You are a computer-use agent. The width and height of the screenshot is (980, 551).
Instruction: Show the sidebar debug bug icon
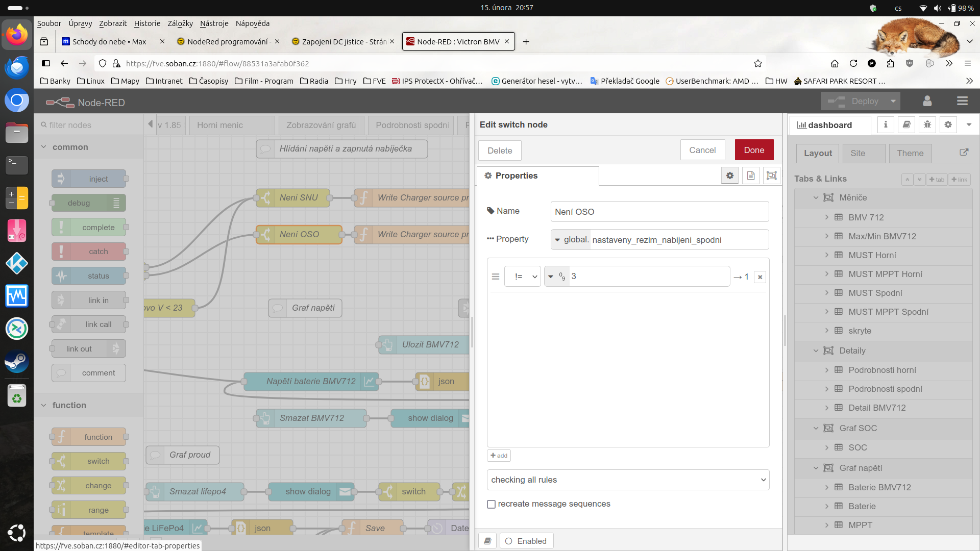pyautogui.click(x=927, y=124)
